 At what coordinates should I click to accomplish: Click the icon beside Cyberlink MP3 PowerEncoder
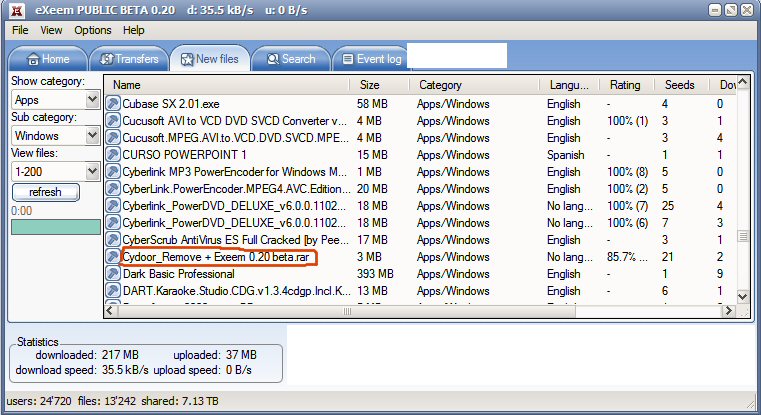coord(113,171)
